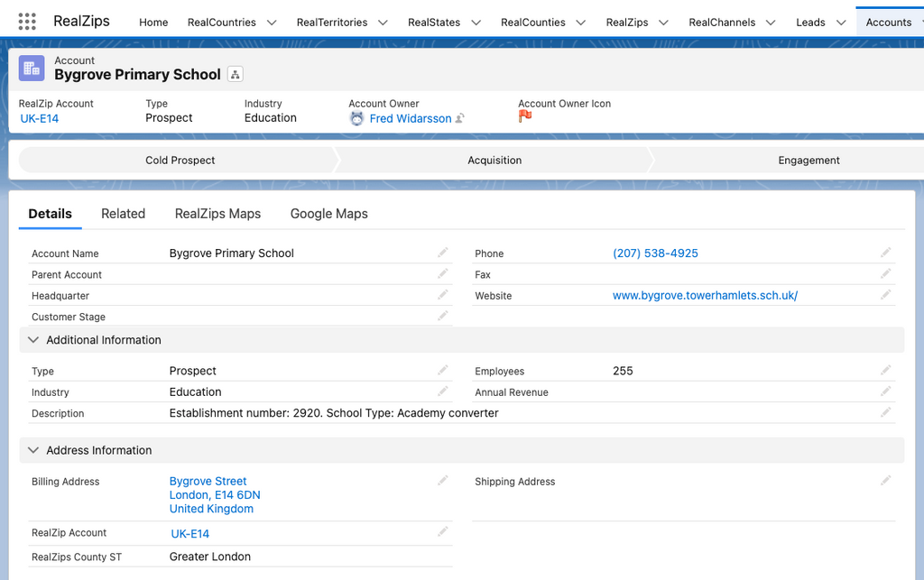Edit the Phone field using its pencil icon
This screenshot has width=924, height=580.
click(885, 253)
